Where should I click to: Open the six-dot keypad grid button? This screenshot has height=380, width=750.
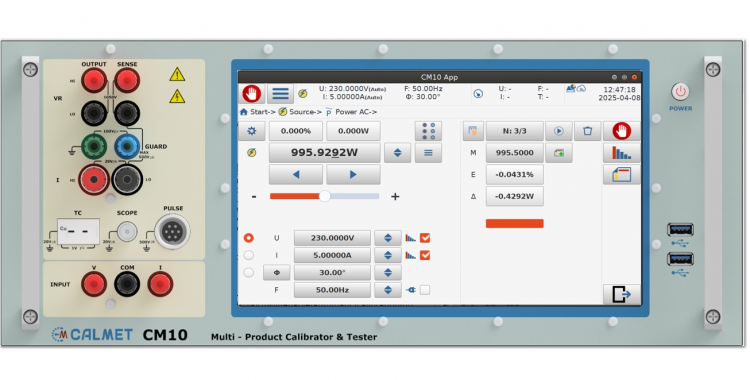(428, 131)
